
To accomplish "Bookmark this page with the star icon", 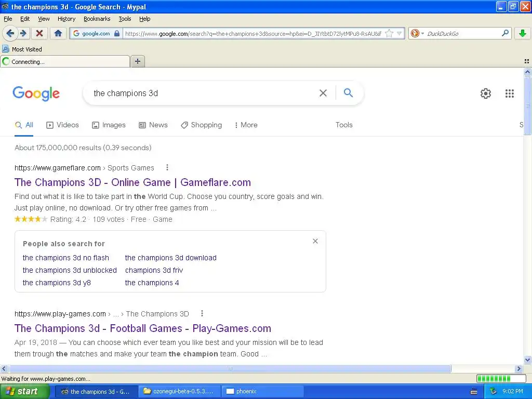I will [389, 33].
